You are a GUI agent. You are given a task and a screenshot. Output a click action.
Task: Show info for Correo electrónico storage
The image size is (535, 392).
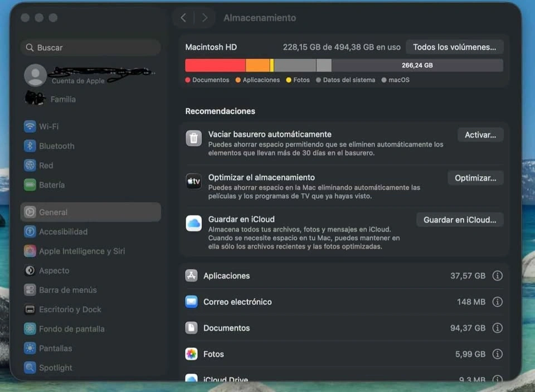click(498, 302)
